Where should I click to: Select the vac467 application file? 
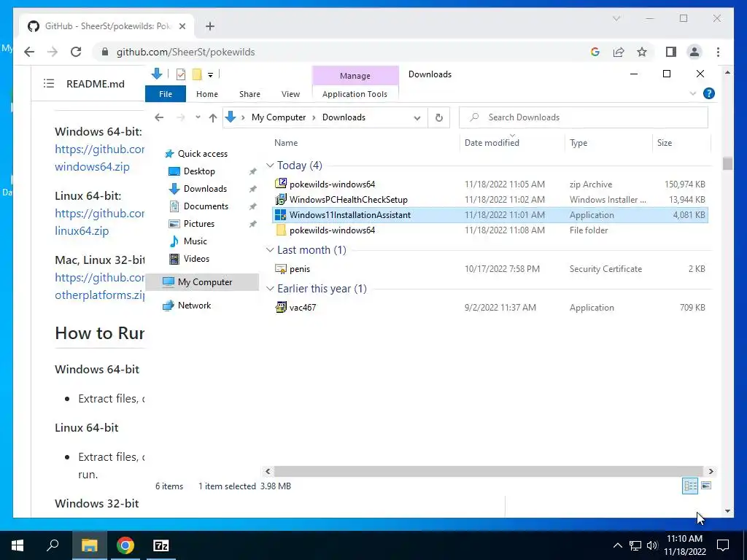(489, 308)
